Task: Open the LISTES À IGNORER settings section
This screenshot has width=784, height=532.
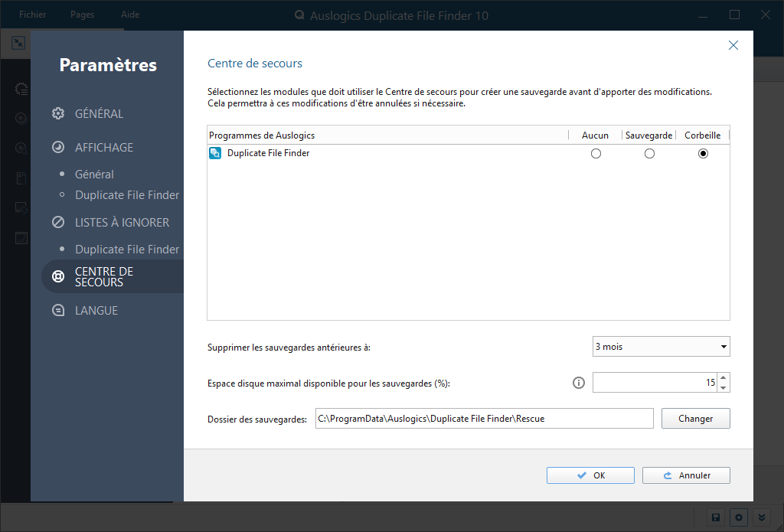Action: [x=122, y=223]
